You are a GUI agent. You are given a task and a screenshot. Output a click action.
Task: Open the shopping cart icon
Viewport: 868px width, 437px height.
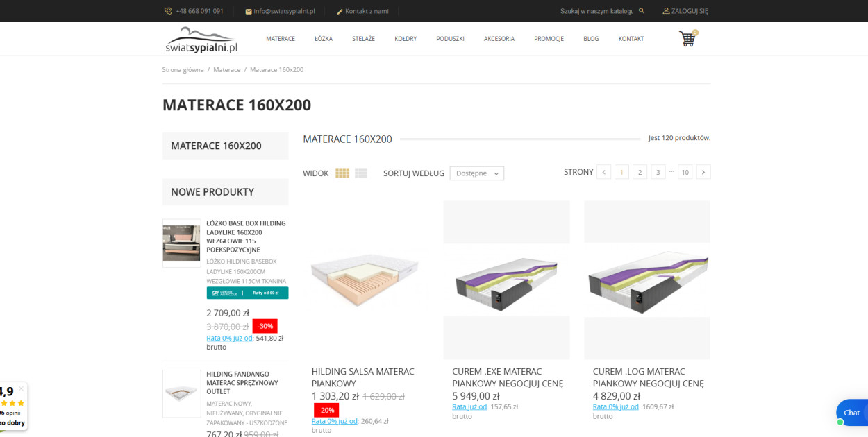point(687,39)
